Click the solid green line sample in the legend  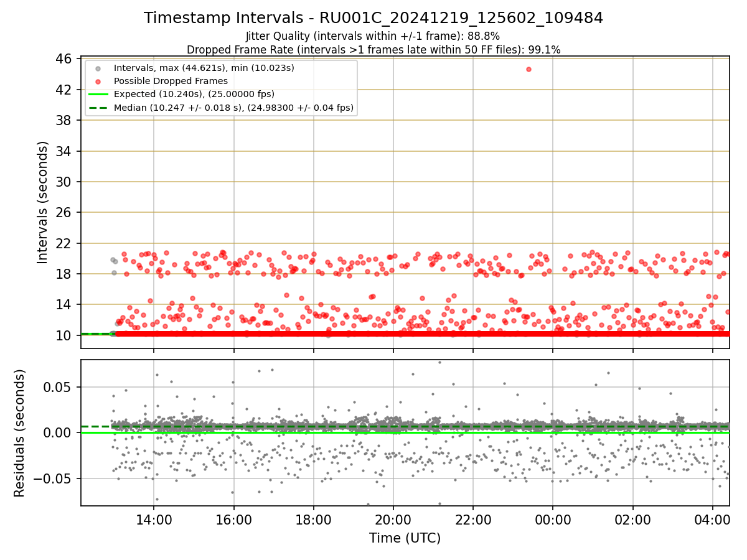[99, 95]
